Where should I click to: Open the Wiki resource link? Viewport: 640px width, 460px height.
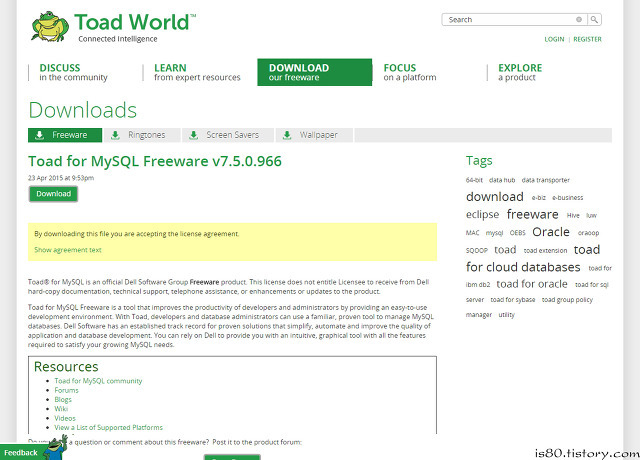click(x=61, y=409)
